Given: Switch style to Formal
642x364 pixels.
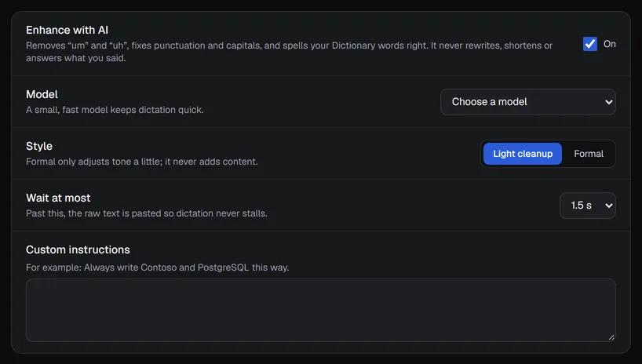Looking at the screenshot, I should [x=589, y=154].
